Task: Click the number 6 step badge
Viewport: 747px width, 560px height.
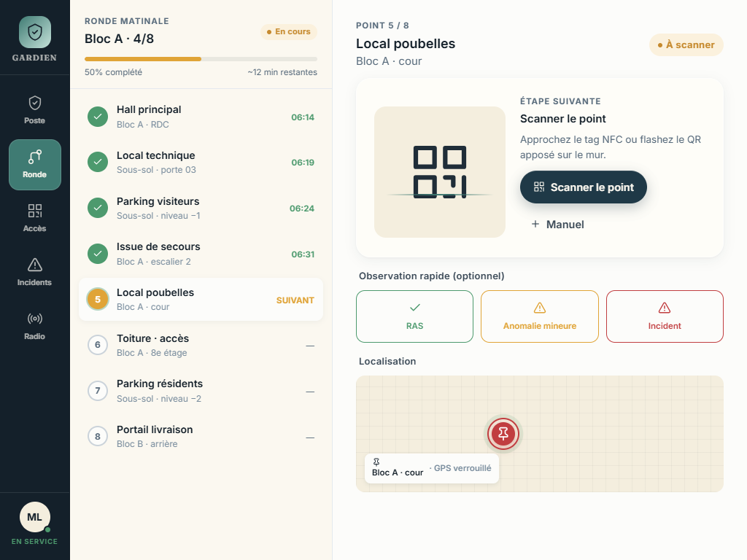Action: (x=98, y=345)
